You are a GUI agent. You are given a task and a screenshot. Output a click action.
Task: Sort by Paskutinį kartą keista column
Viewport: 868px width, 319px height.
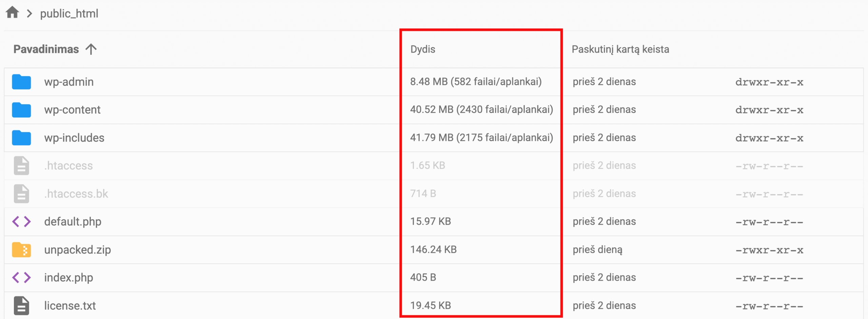(620, 49)
